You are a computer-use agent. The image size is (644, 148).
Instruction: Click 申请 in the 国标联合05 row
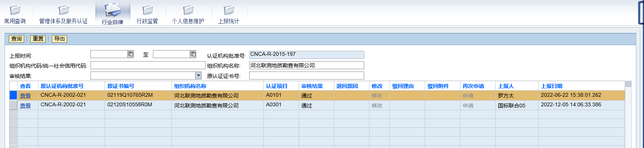point(468,106)
